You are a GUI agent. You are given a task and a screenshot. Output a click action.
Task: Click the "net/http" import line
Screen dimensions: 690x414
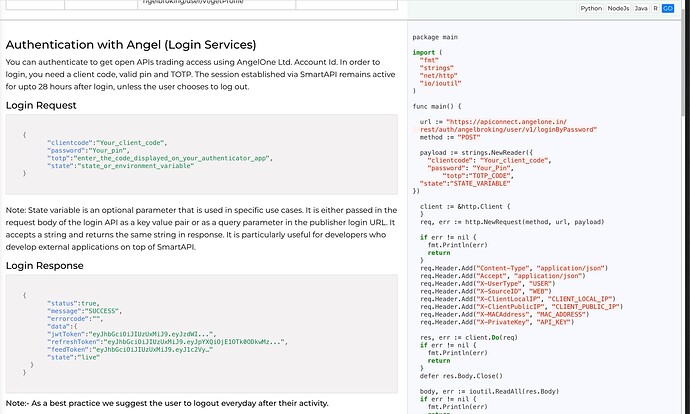(438, 76)
